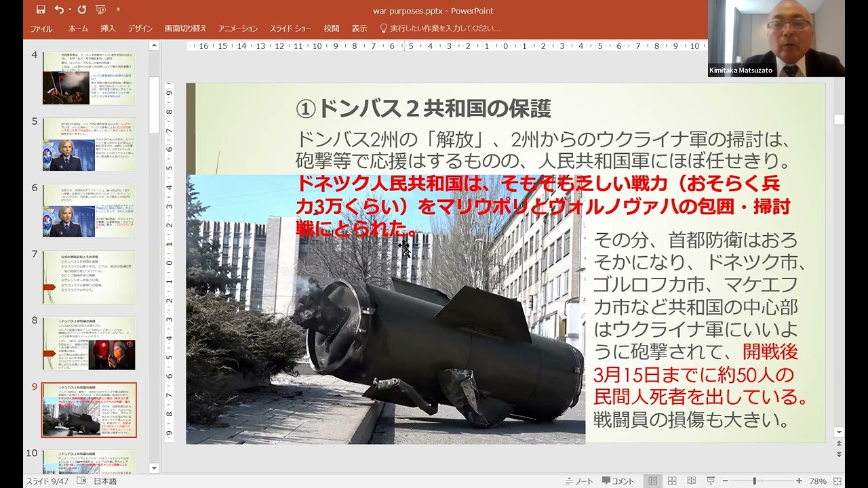Select slide 10 thumbnail
The height and width of the screenshot is (488, 868).
click(89, 461)
